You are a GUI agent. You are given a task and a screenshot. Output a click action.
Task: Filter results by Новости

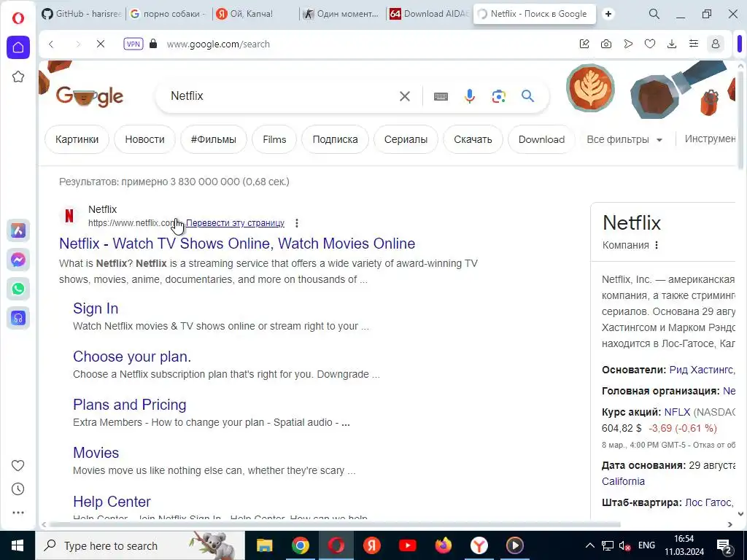coord(145,139)
